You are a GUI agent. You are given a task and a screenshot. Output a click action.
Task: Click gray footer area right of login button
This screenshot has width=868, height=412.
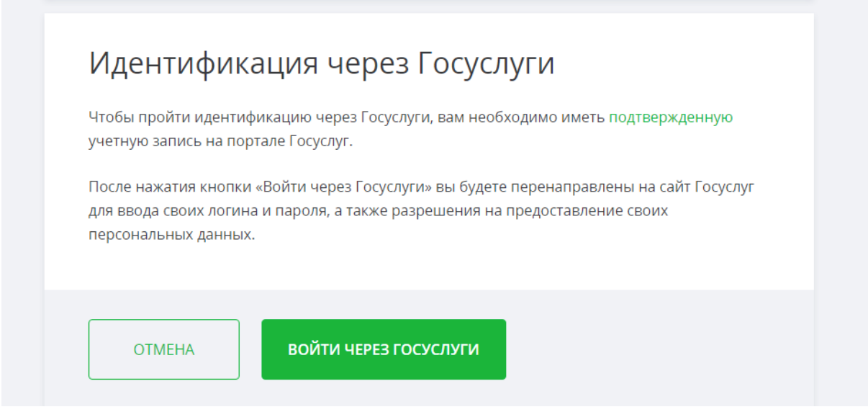[659, 349]
